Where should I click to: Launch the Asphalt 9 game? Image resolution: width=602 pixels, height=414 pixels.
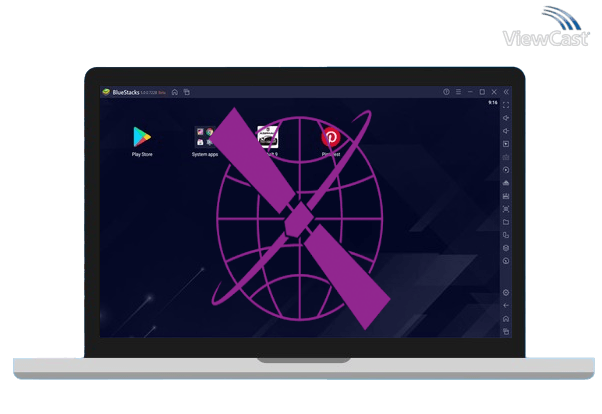tap(268, 137)
